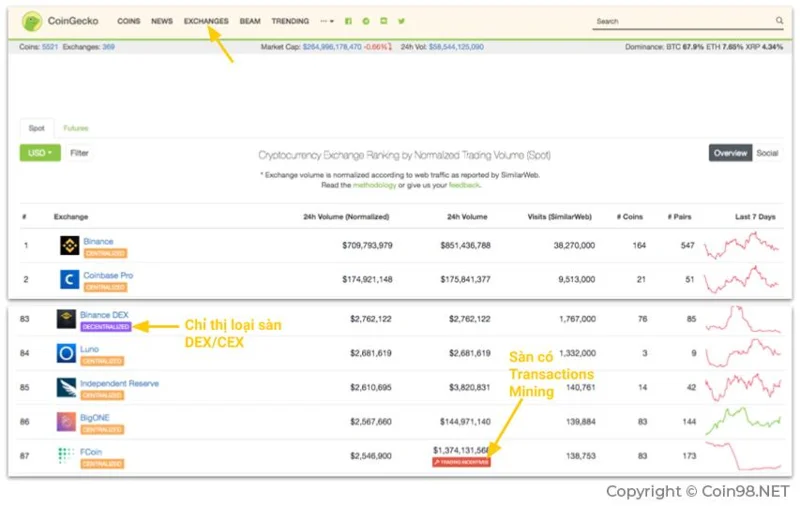Open the methodology link
This screenshot has height=506, width=800.
[x=374, y=185]
